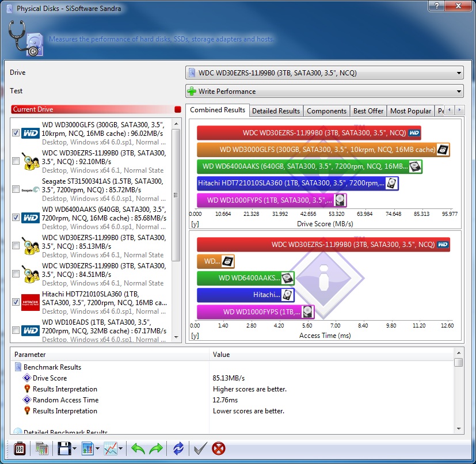This screenshot has height=464, width=476.
Task: Open the Test dropdown showing Write Performance
Action: 325,91
